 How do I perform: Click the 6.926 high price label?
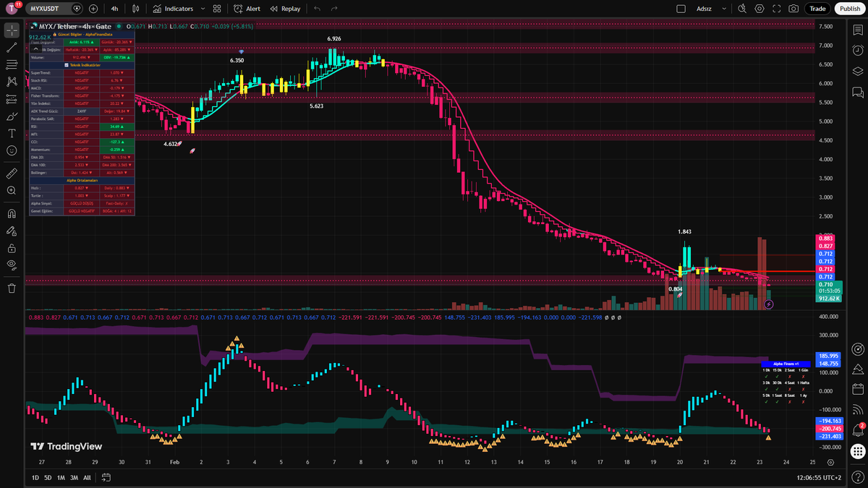tap(334, 38)
